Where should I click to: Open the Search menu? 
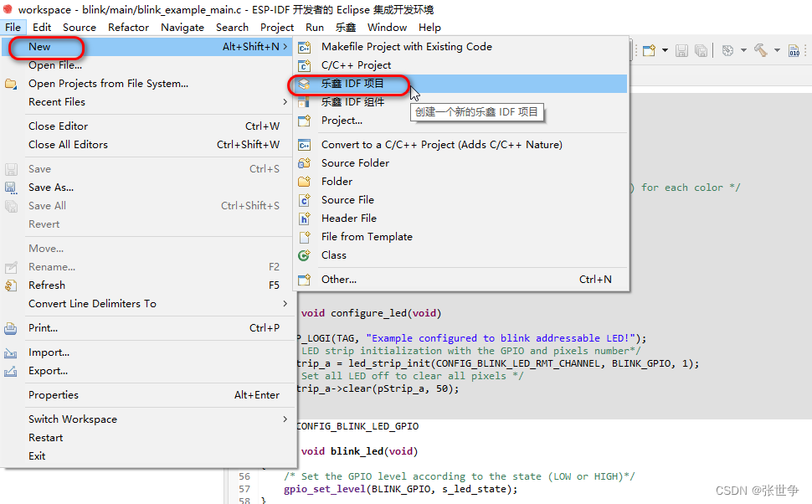(x=232, y=28)
